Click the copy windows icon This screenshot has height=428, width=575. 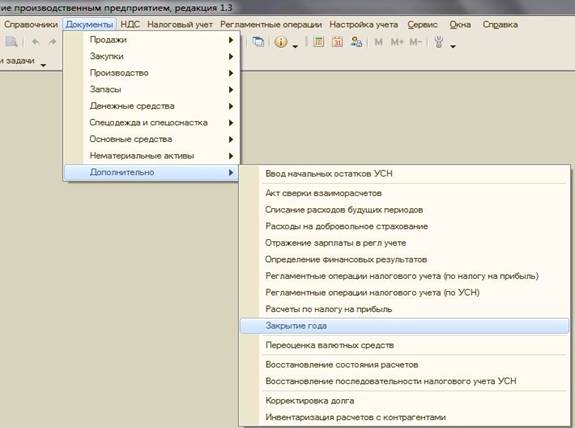click(258, 42)
